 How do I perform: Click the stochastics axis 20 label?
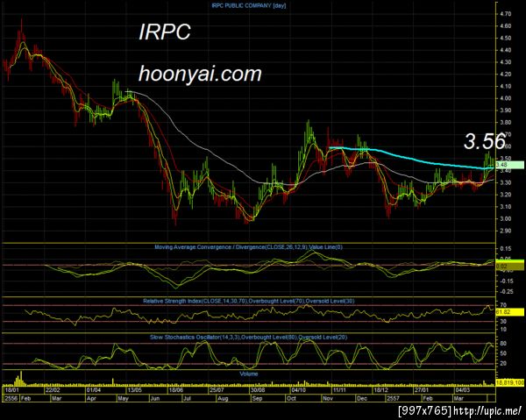(503, 364)
